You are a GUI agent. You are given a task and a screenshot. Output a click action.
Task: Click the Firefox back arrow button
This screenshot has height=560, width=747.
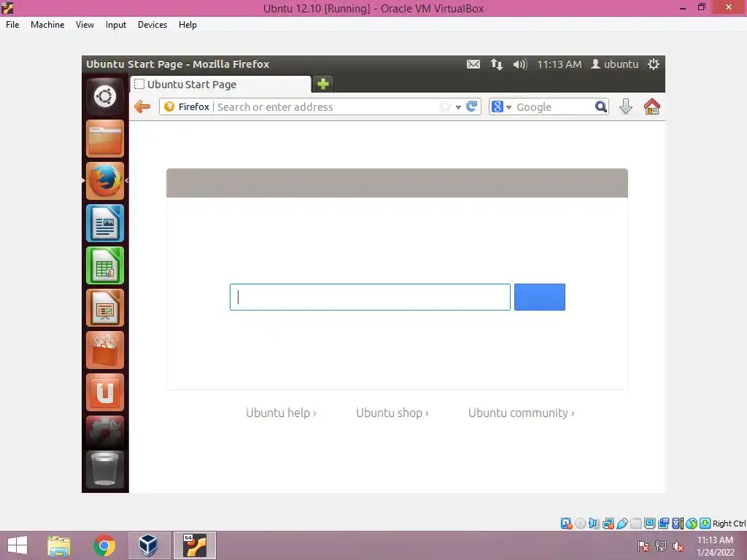pos(142,106)
